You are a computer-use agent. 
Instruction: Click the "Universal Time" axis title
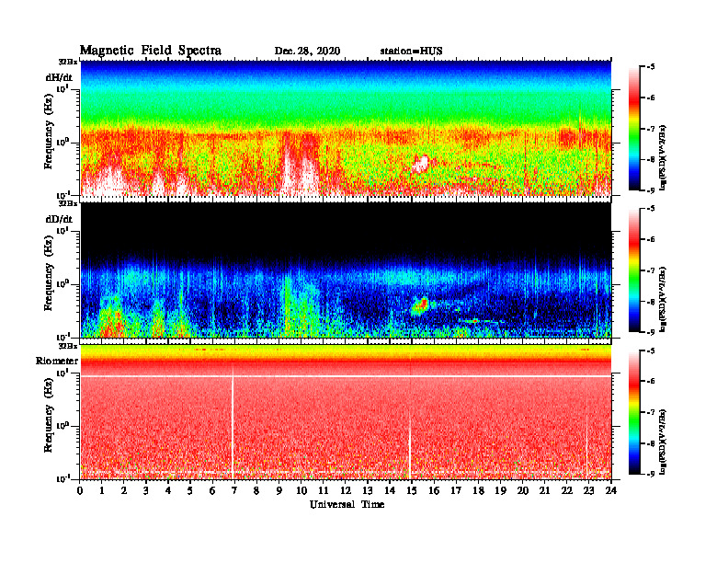(347, 504)
